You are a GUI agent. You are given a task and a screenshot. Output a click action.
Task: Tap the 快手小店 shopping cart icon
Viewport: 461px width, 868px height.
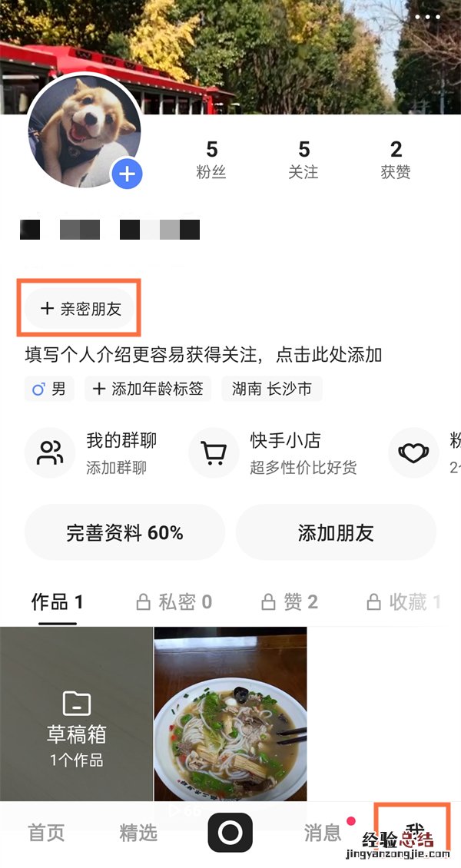point(214,452)
